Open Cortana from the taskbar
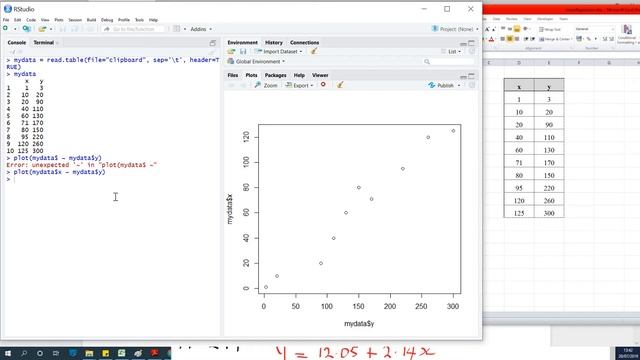640x360 pixels. [x=40, y=353]
